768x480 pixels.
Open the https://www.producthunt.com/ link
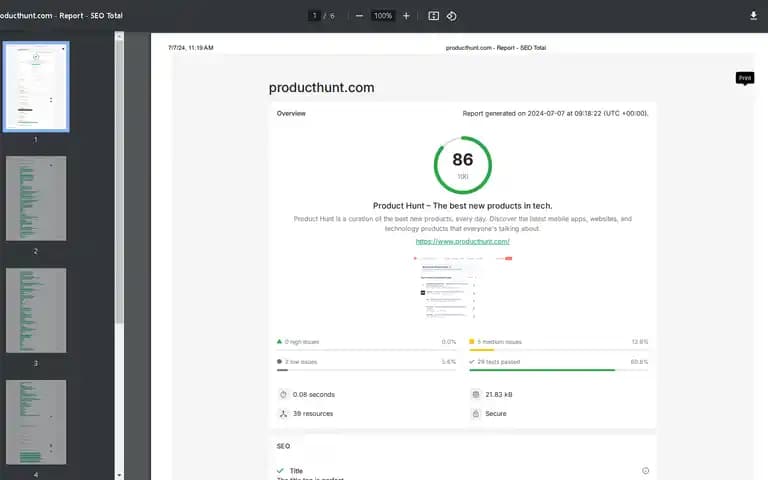click(x=462, y=241)
